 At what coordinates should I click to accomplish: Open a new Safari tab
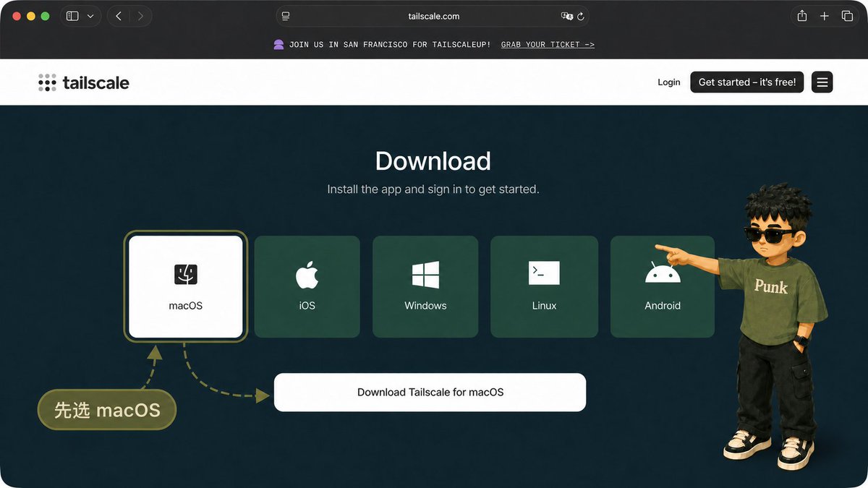pos(824,16)
